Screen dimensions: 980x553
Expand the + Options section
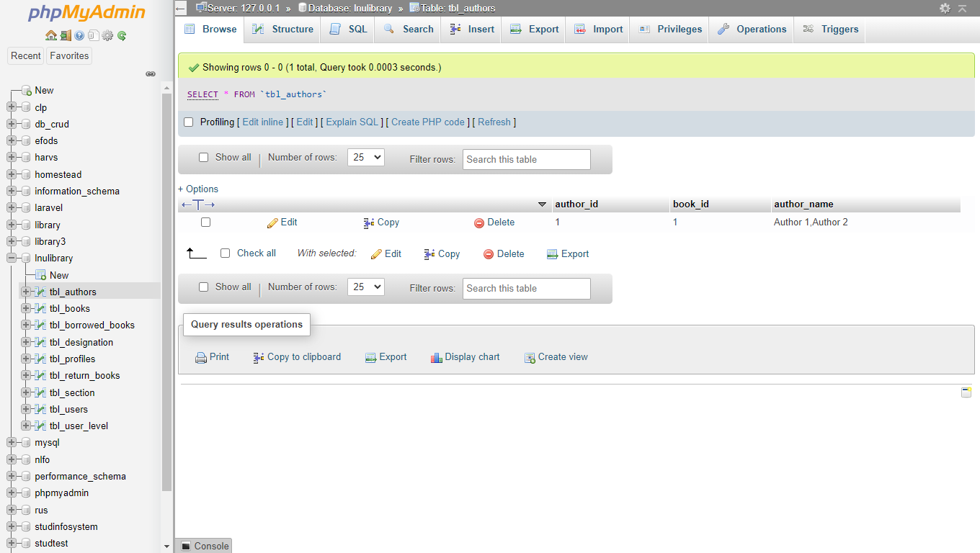198,189
